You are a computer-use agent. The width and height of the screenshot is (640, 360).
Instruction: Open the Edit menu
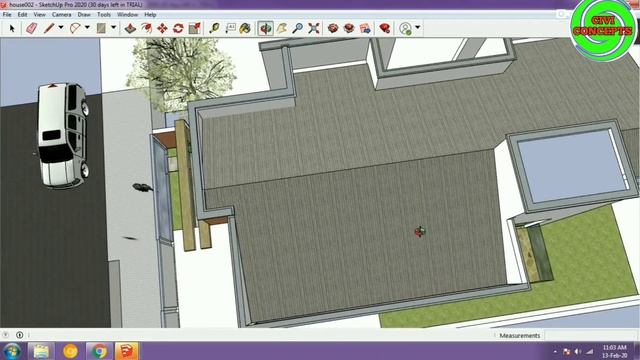tap(22, 15)
